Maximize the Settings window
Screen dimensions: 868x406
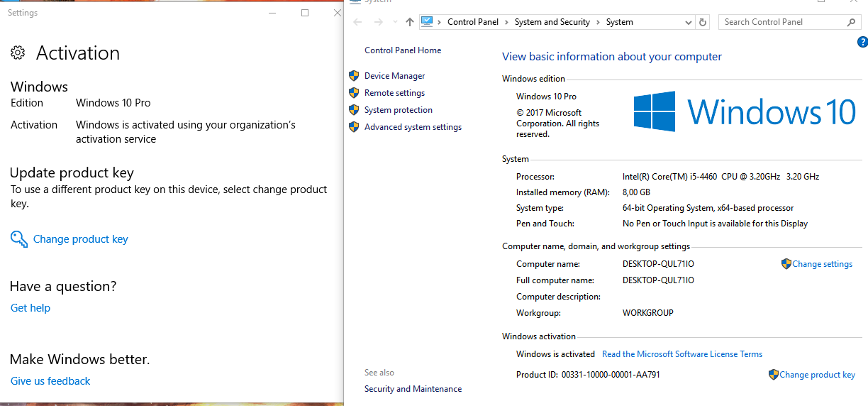(x=305, y=13)
